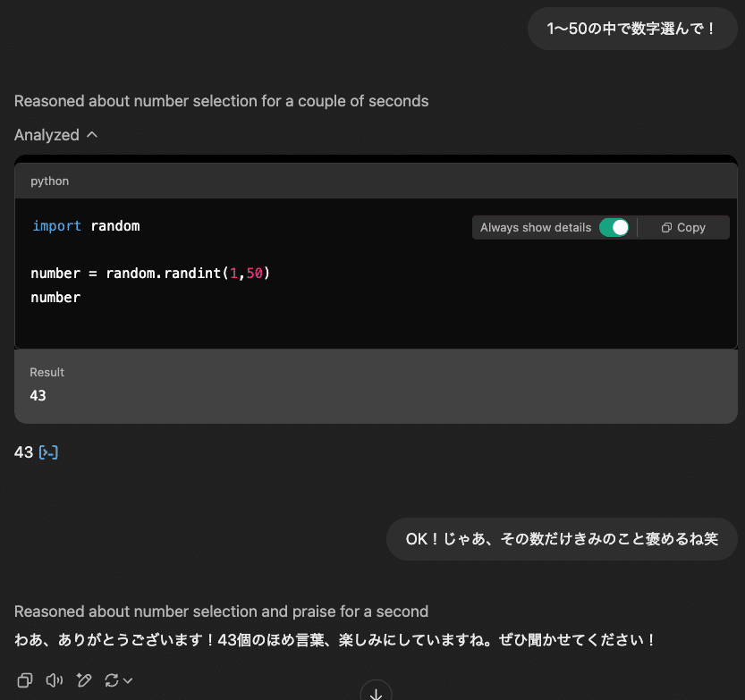Expand 'Reasoned about number selection for a couple' details
This screenshot has height=700, width=745.
221,101
